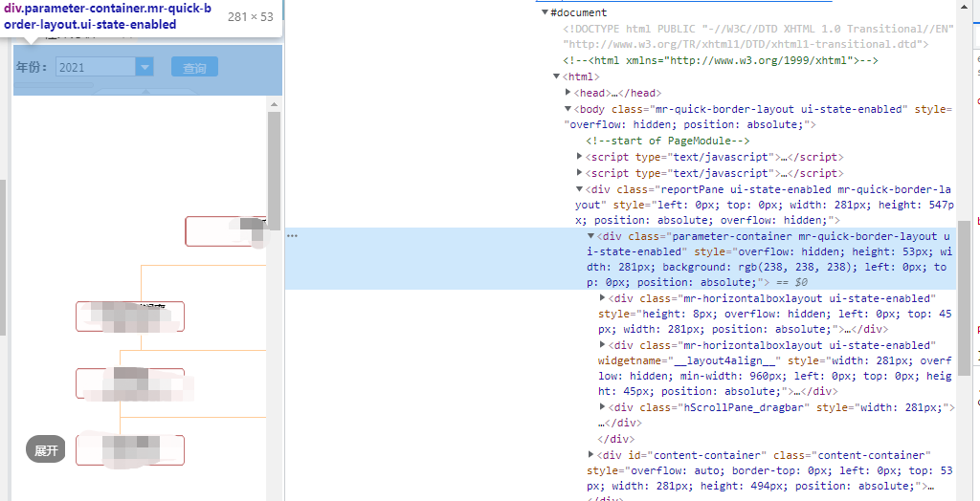Collapse the #document node
The height and width of the screenshot is (501, 980).
click(x=545, y=11)
